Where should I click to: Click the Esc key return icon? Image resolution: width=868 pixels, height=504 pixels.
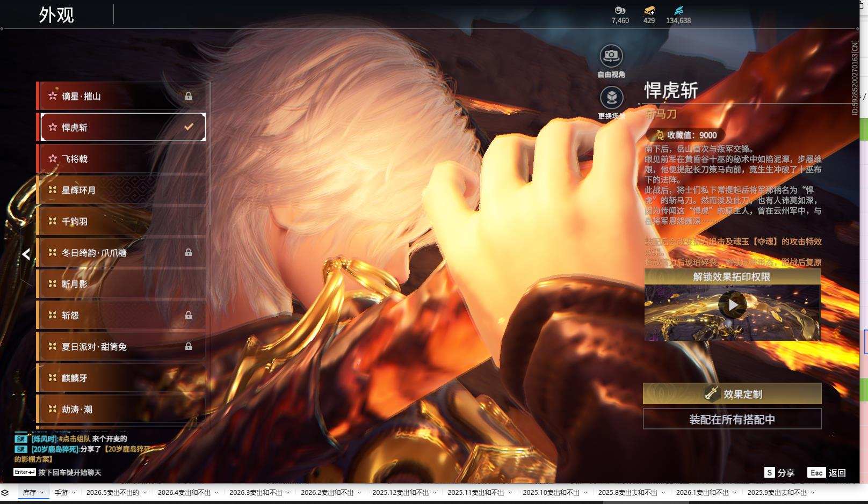[x=816, y=472]
